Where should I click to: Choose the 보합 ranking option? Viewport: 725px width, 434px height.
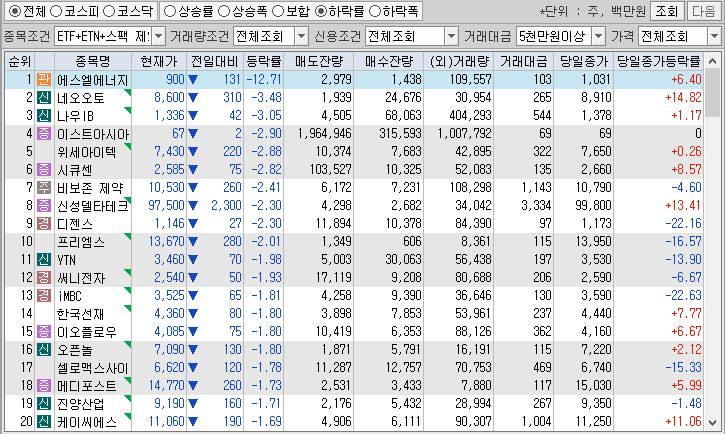click(278, 11)
